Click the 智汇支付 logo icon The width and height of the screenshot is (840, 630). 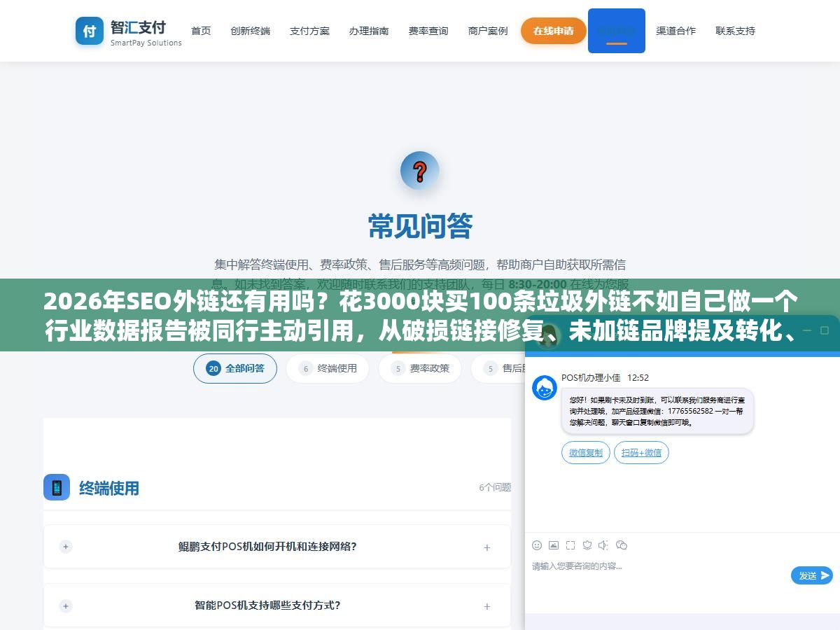pos(89,31)
